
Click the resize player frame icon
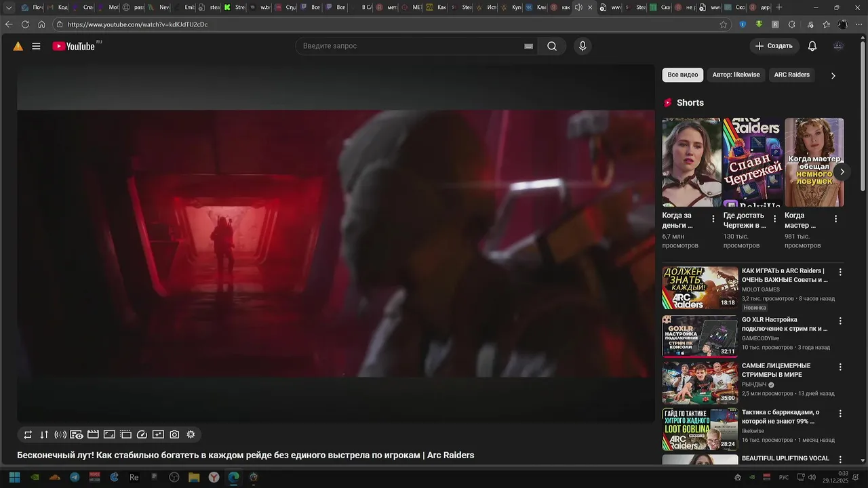coord(109,434)
